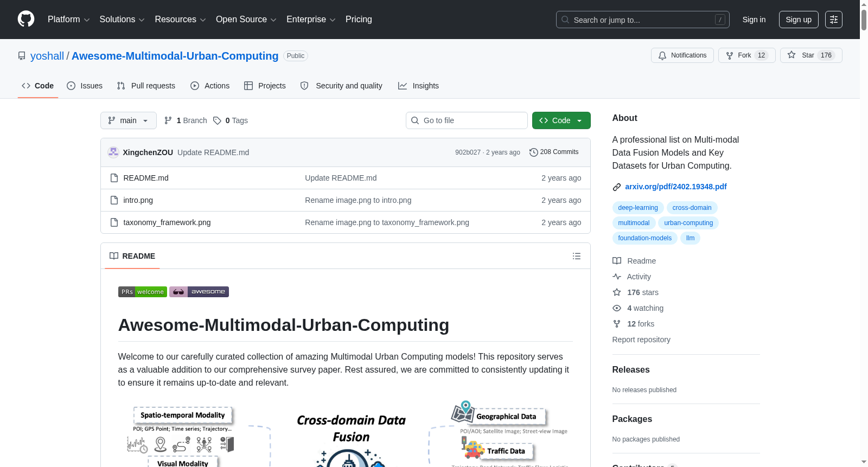
Task: Select the foundation-models topic tag
Action: pos(645,238)
